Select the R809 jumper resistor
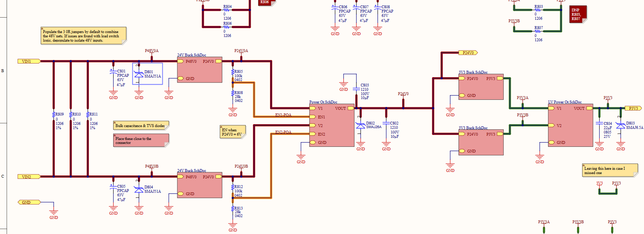This screenshot has height=234, width=644. click(x=54, y=115)
